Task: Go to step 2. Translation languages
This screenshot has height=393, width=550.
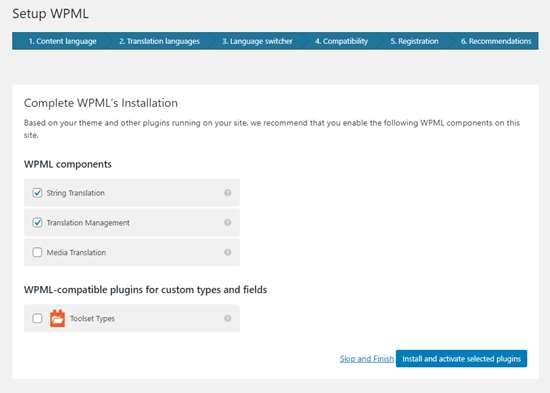Action: (159, 41)
